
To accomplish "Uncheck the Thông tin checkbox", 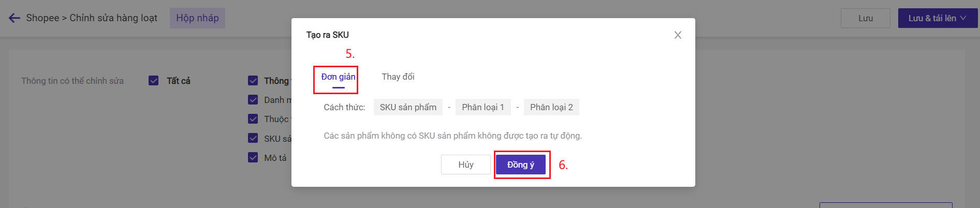I will pos(253,81).
